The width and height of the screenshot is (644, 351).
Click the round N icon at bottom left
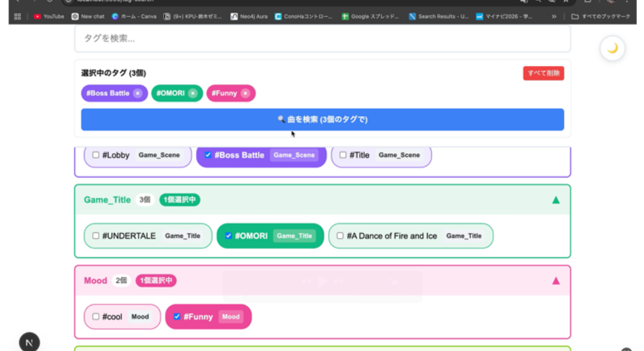28,342
